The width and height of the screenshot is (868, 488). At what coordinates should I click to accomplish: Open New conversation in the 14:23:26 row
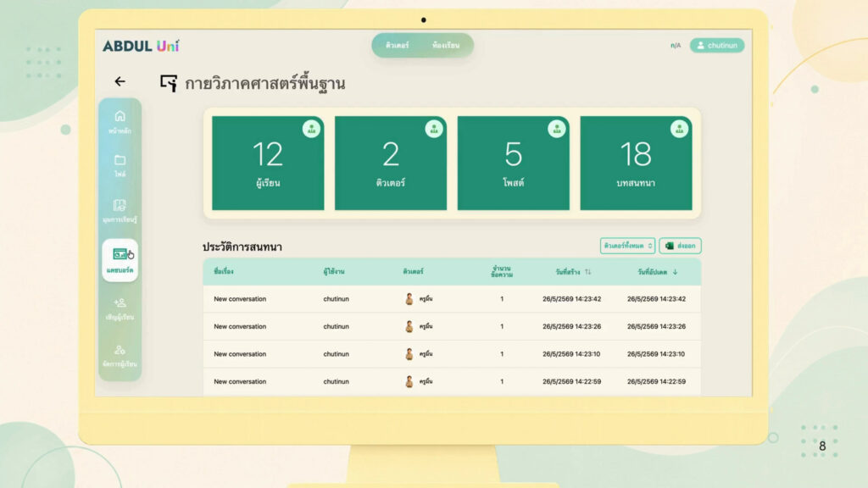(240, 326)
